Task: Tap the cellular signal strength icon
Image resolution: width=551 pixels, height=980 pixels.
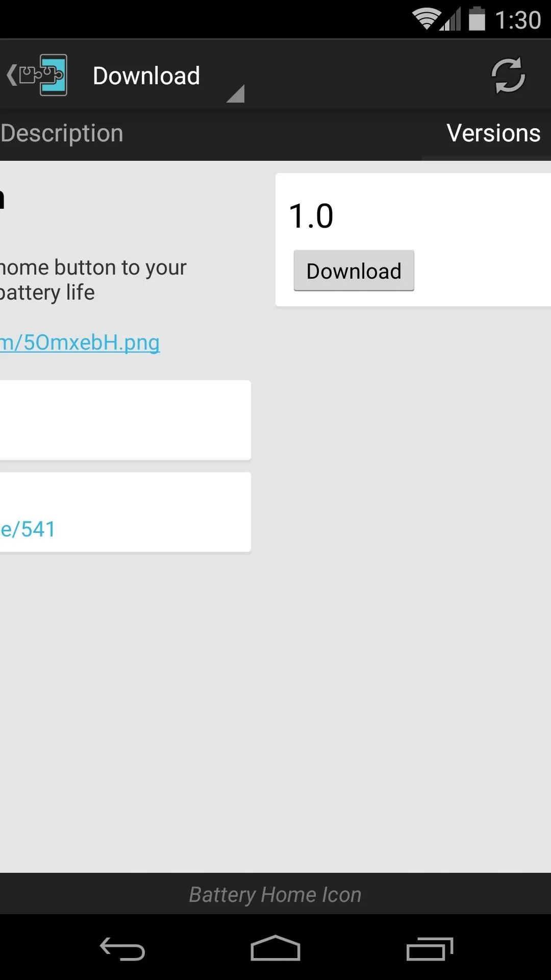Action: coord(450,19)
